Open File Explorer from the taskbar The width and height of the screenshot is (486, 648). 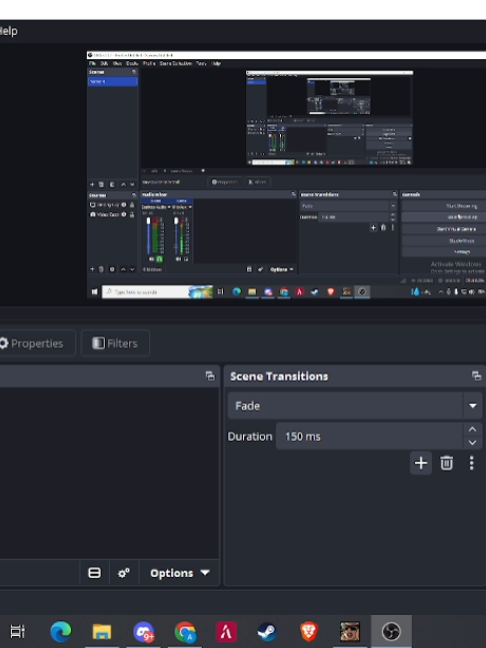coord(102,631)
